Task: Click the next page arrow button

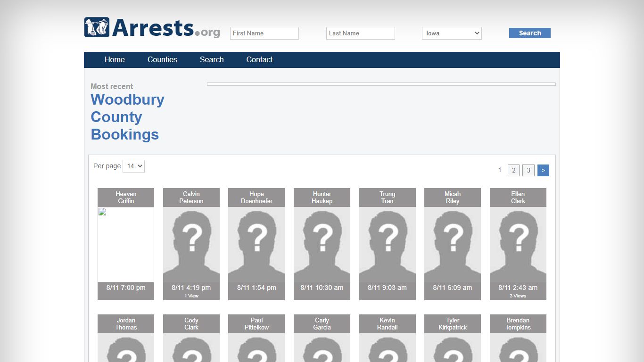Action: pyautogui.click(x=543, y=171)
